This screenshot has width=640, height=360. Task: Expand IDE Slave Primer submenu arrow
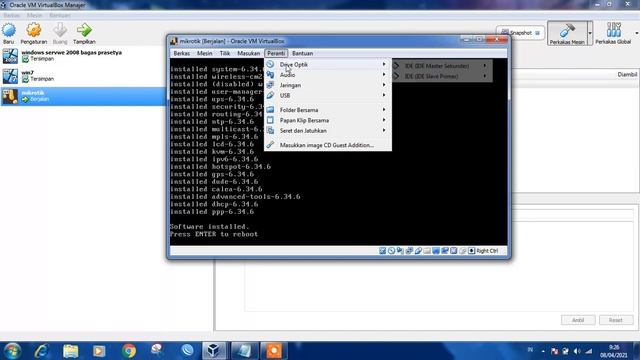(484, 76)
